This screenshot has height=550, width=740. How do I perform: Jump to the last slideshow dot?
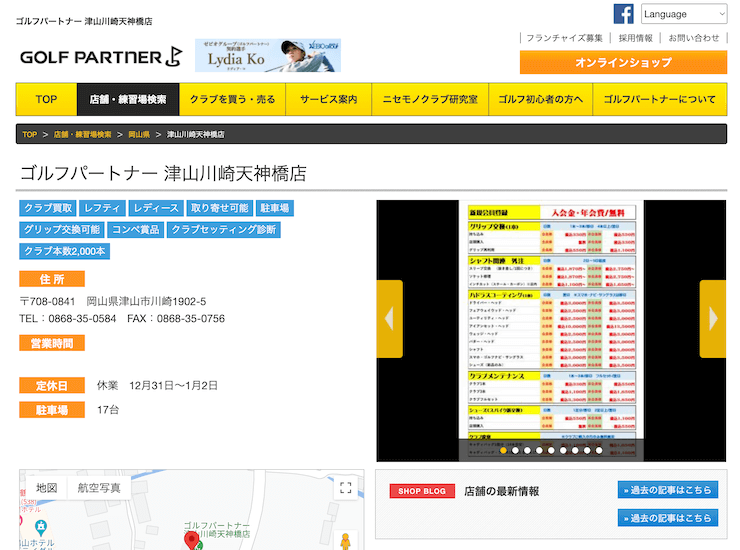[x=599, y=450]
